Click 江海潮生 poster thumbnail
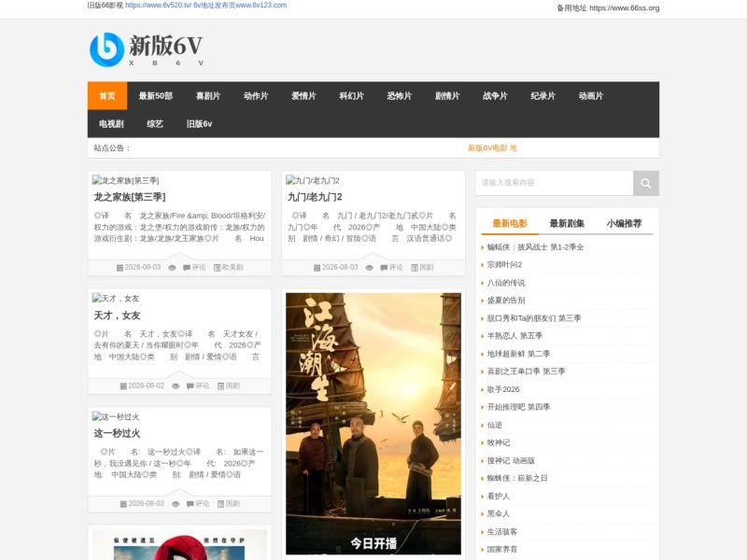Screen dimensions: 747x560 (373, 424)
